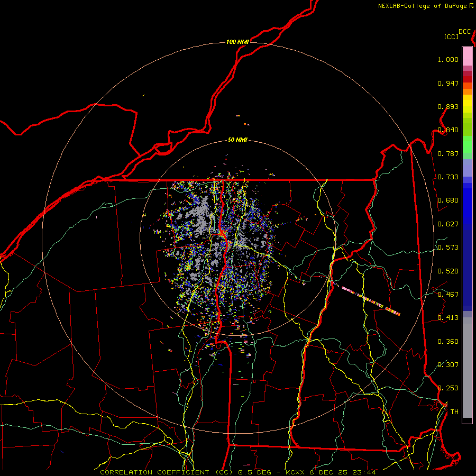Click the 0.413 legend value

click(x=448, y=318)
